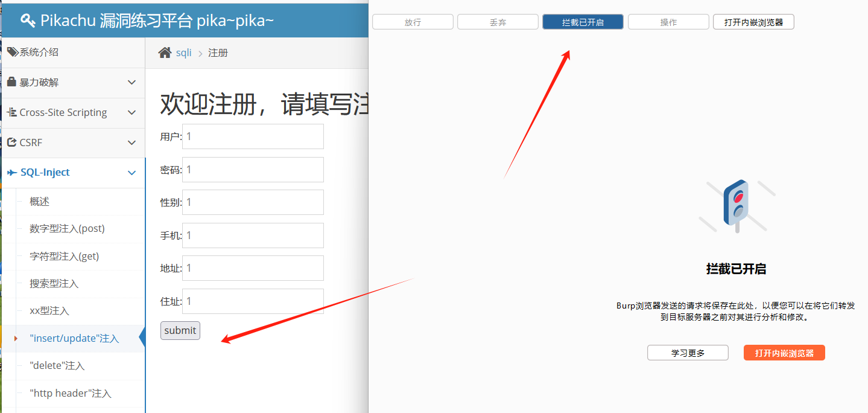Expand the Cross-Site Scripting menu chevron
The height and width of the screenshot is (413, 868).
point(132,112)
